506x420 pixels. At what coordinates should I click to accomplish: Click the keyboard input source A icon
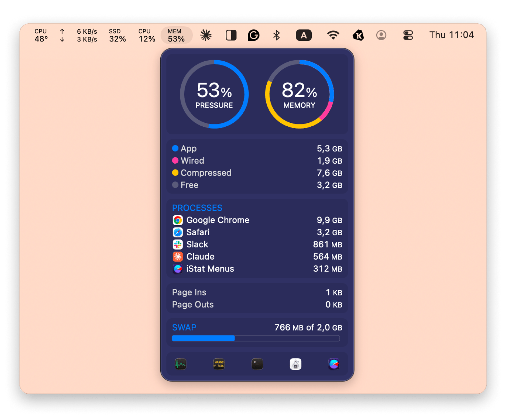[x=304, y=35]
